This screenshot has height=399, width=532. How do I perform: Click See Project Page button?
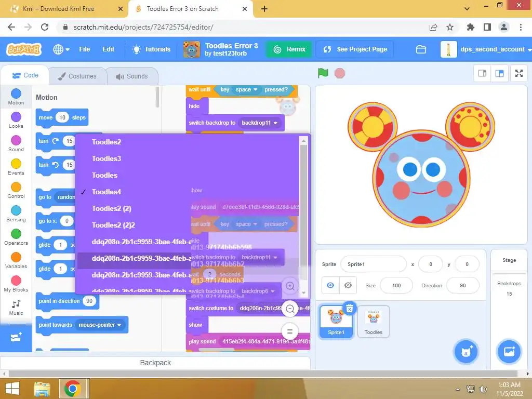(x=355, y=49)
